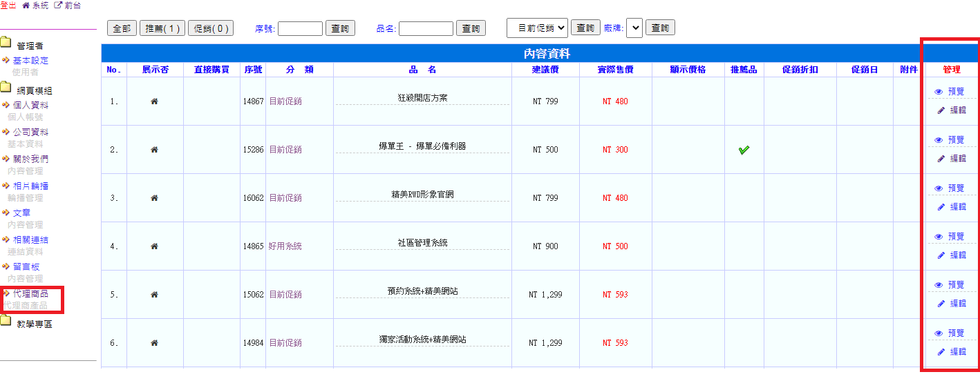
Task: Click the 建議價 column header
Action: coord(545,70)
